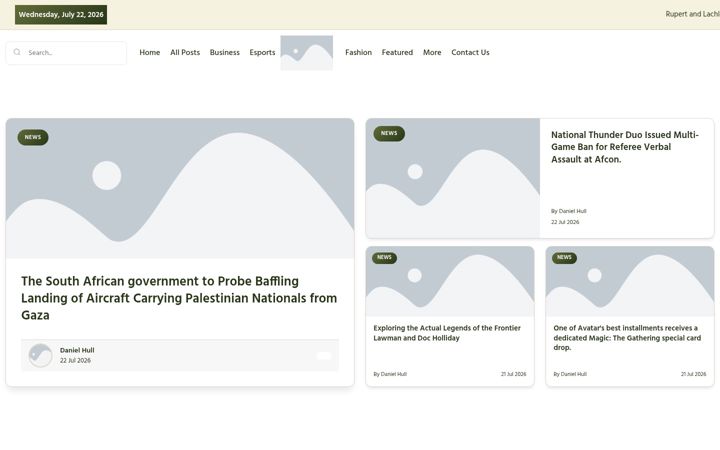Viewport: 720px width, 450px height.
Task: Click the 21 Jul 2026 date on Avatar card
Action: 693,374
